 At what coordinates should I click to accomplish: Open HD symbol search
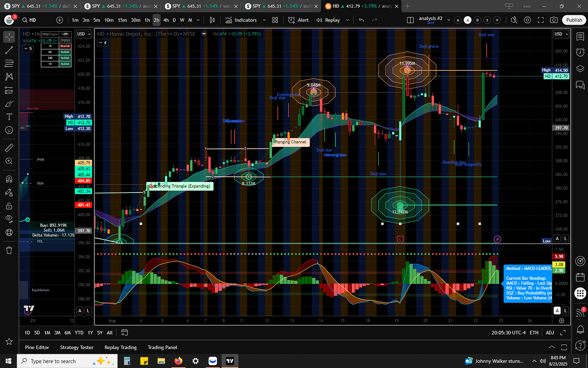tap(29, 20)
